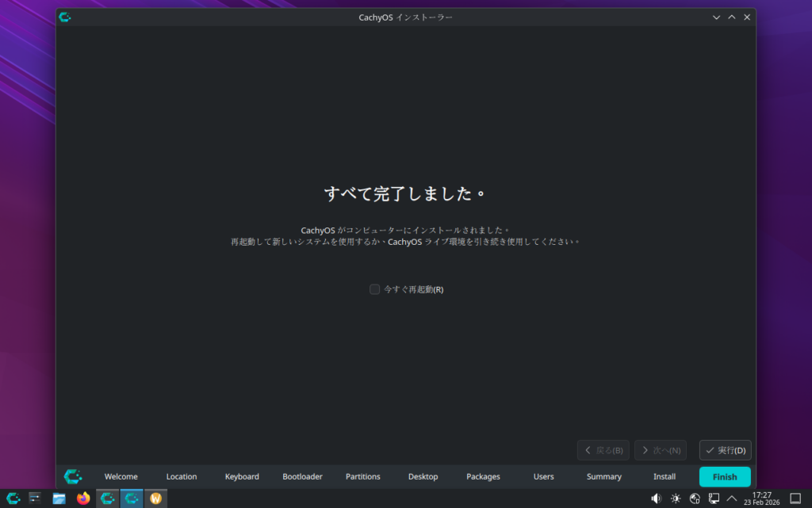Image resolution: width=812 pixels, height=508 pixels.
Task: Click the 実行(D) done button
Action: coord(725,450)
